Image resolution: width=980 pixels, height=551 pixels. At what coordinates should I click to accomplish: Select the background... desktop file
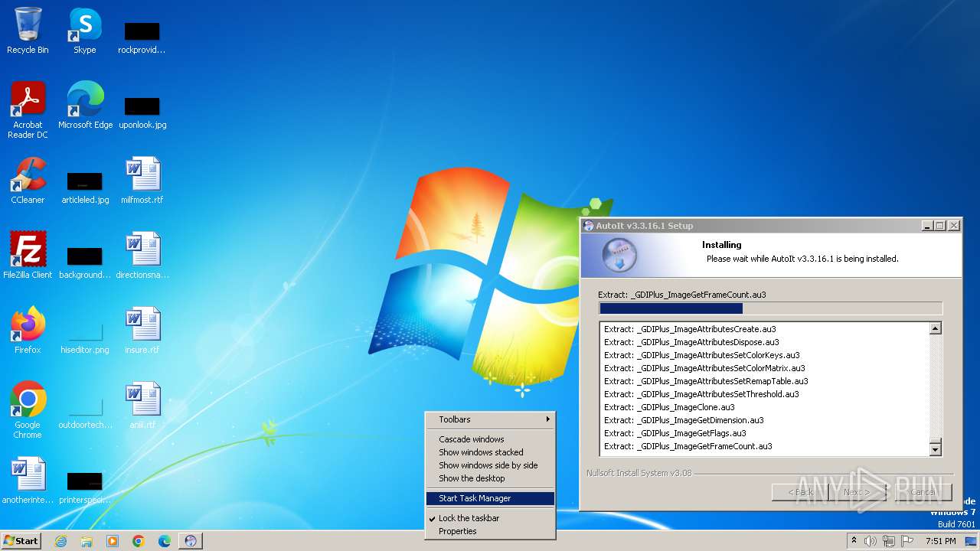(85, 262)
